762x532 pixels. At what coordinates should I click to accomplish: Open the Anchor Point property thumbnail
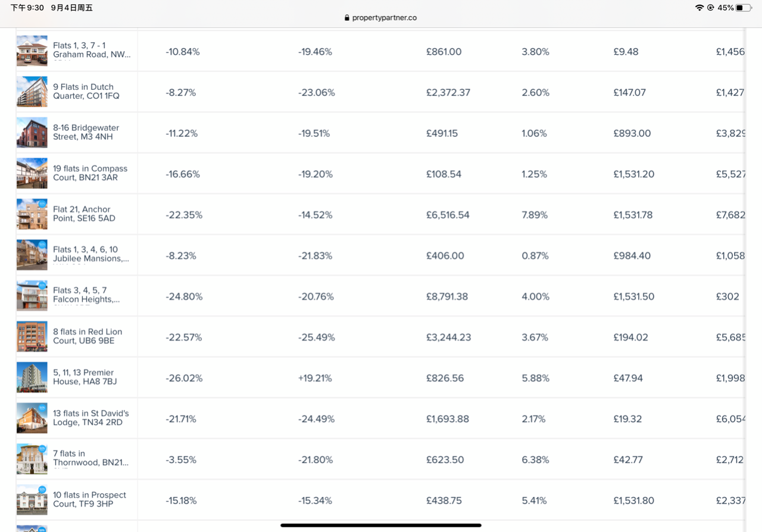point(32,214)
